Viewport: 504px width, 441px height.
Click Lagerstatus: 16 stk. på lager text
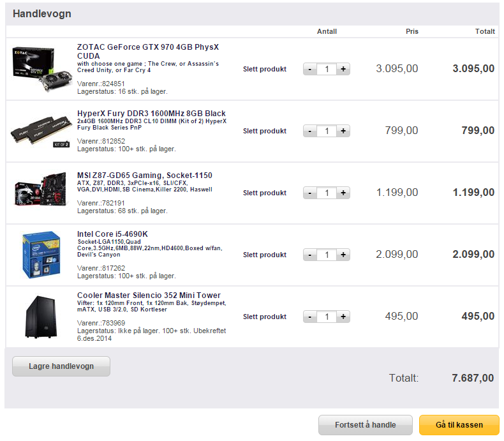pos(122,92)
